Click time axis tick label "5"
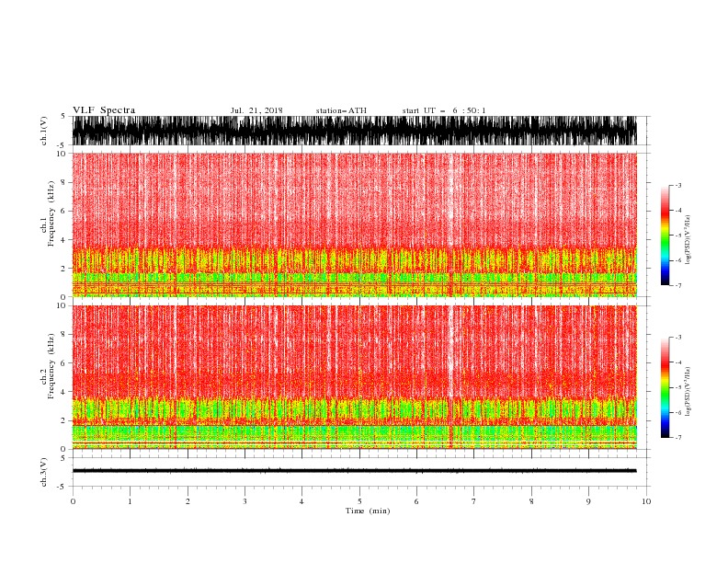728x563 pixels. point(359,501)
